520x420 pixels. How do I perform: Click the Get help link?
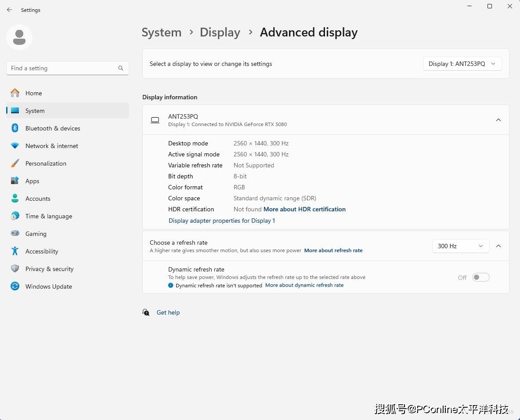tap(168, 312)
